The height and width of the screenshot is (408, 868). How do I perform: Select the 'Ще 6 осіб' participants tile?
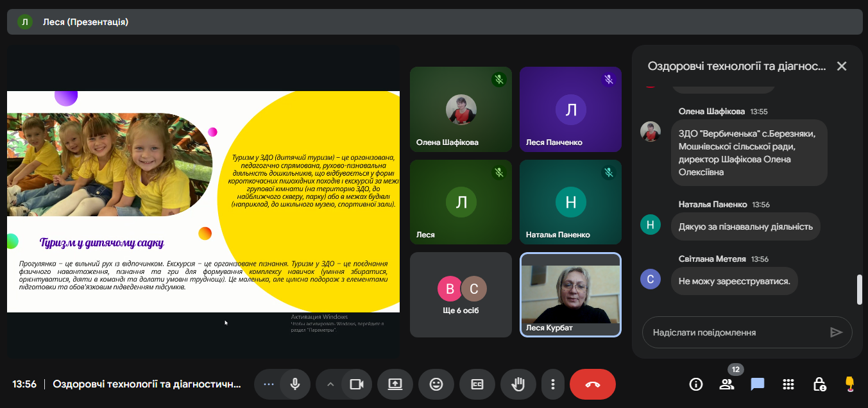click(x=461, y=294)
